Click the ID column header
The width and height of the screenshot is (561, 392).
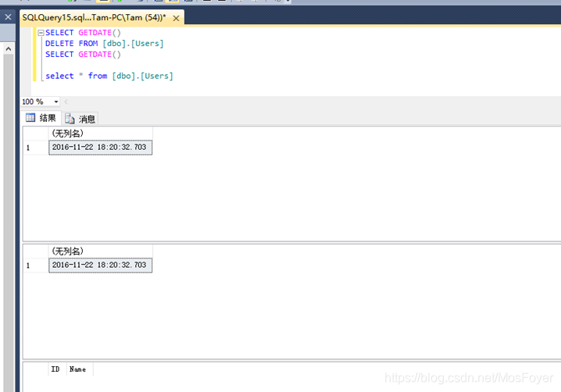(x=57, y=369)
